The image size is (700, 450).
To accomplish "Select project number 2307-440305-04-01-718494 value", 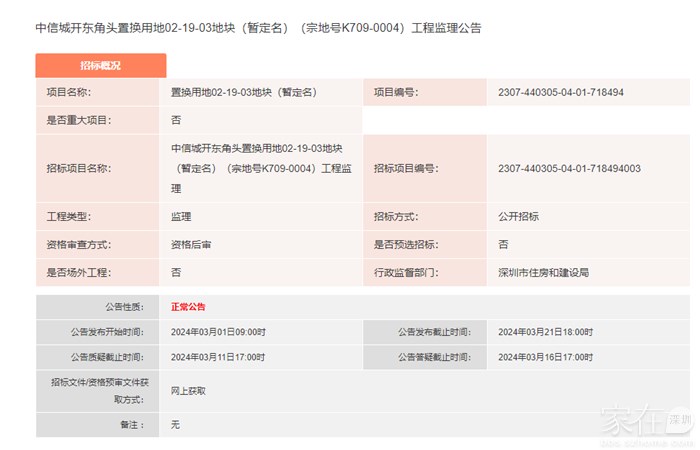I will (x=560, y=92).
